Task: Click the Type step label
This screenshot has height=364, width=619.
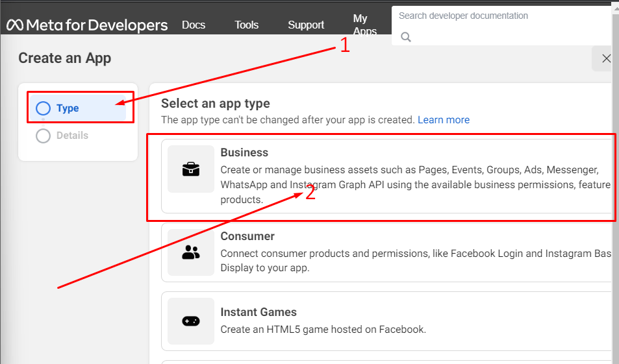Action: coord(68,108)
